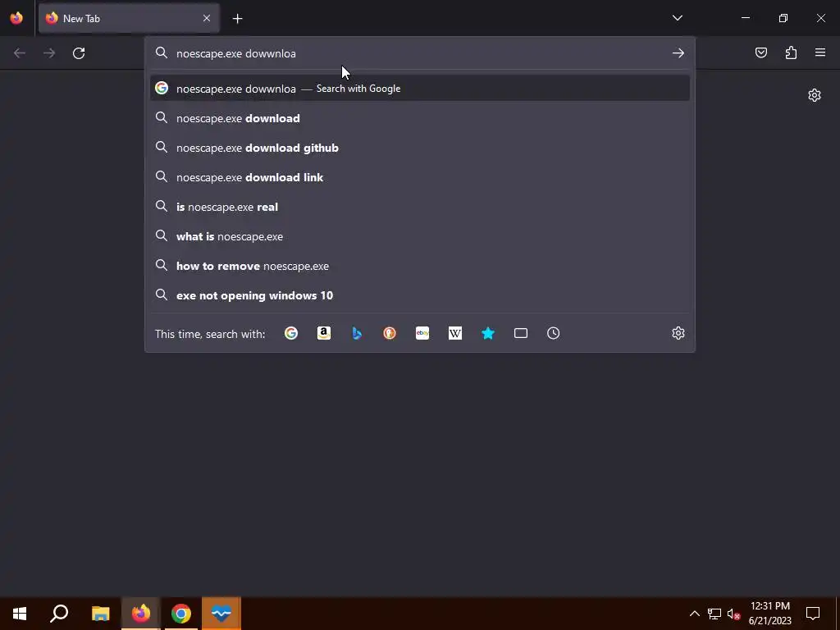Viewport: 840px width, 630px height.
Task: Select 'noescape.exe dowwnloa — Search with Google'
Action: [420, 89]
